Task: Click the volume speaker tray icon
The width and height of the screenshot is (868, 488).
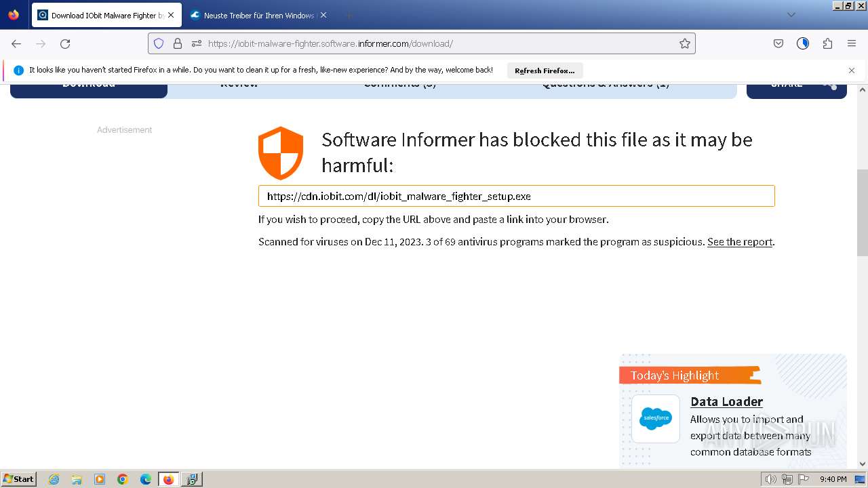Action: (x=771, y=479)
